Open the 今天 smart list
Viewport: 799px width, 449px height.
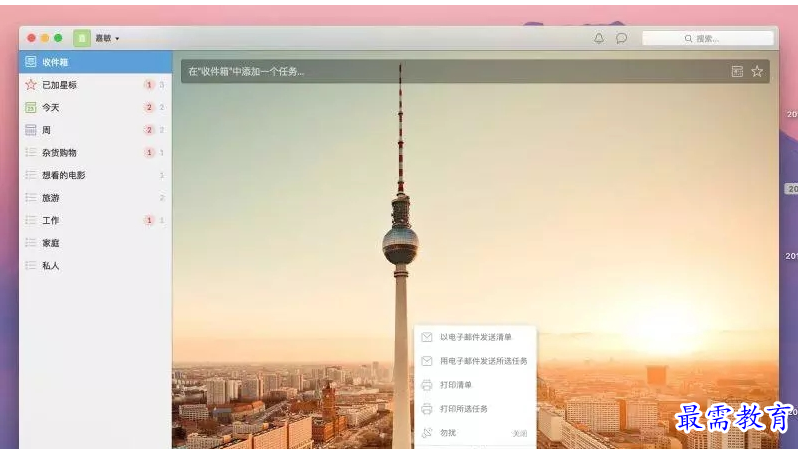(95, 108)
